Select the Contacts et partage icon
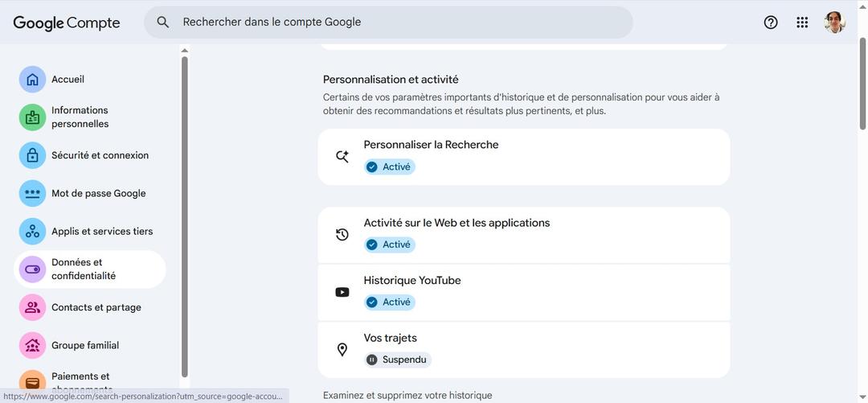 (32, 307)
